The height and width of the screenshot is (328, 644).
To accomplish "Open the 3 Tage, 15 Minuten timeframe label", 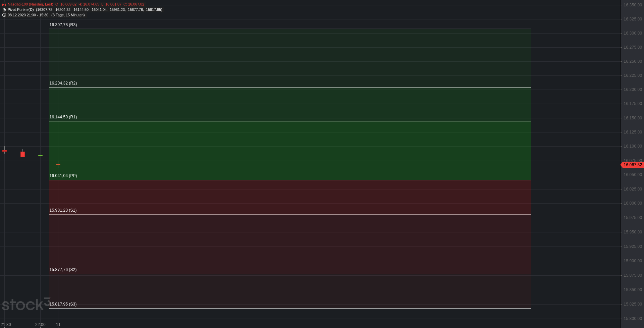I will [68, 15].
